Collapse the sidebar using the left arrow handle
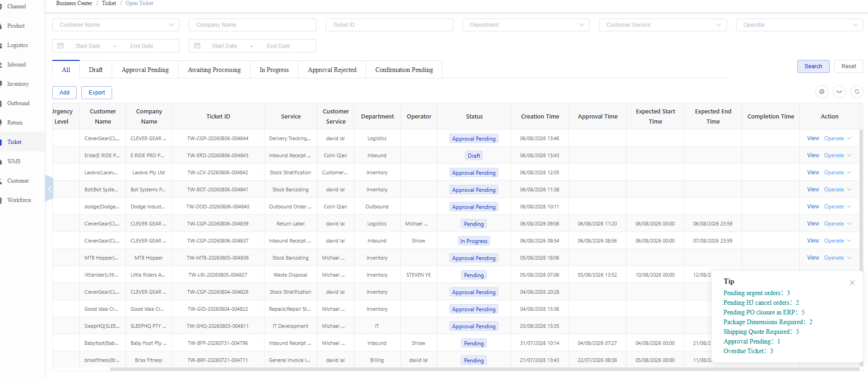 pos(49,189)
